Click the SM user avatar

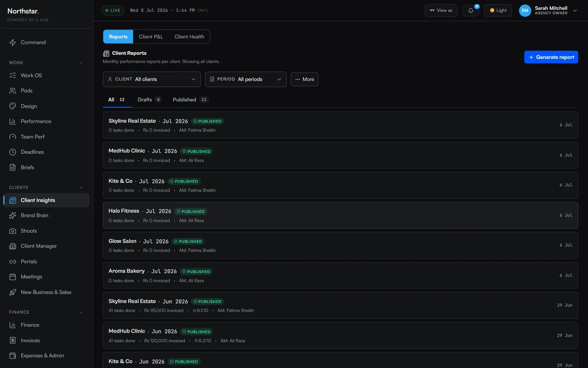525,10
